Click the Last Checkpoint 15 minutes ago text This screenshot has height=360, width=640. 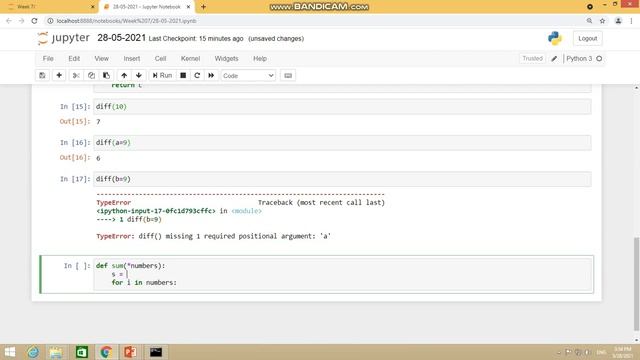pyautogui.click(x=196, y=39)
